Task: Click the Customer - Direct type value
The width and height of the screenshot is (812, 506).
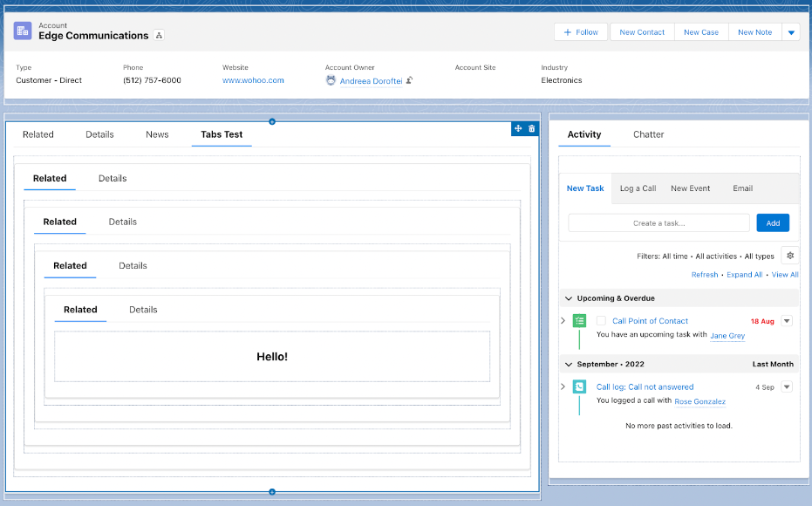Action: pos(49,80)
